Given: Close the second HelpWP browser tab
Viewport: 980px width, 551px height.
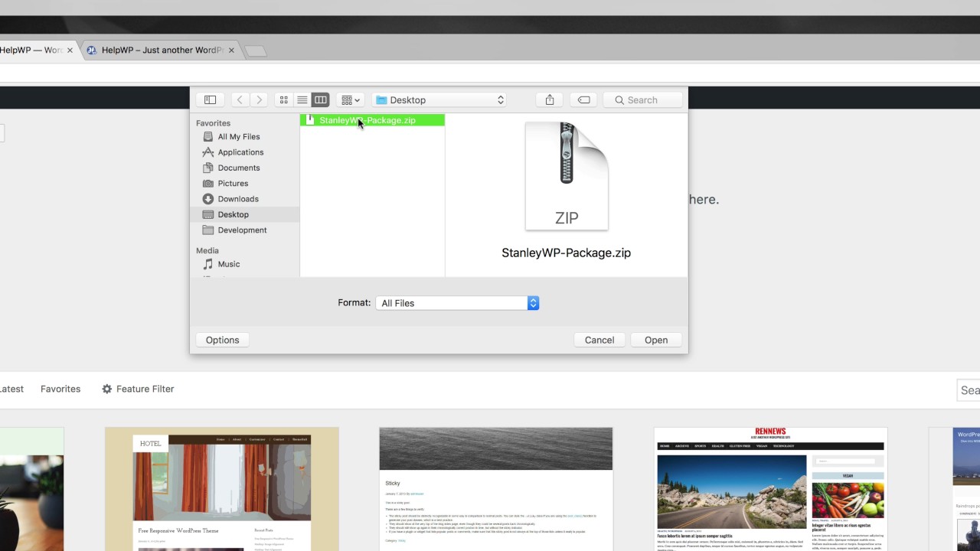Looking at the screenshot, I should pyautogui.click(x=231, y=51).
